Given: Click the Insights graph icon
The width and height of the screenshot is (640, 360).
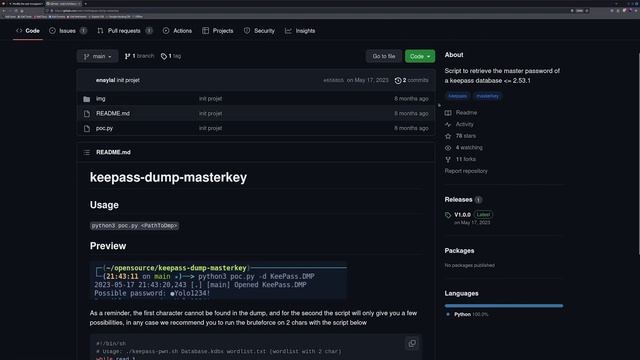Looking at the screenshot, I should pyautogui.click(x=288, y=31).
